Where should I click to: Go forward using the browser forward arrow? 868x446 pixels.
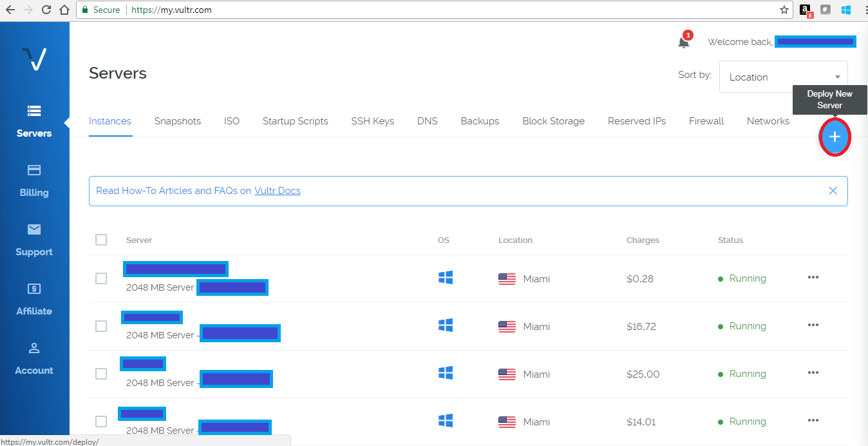coord(28,10)
